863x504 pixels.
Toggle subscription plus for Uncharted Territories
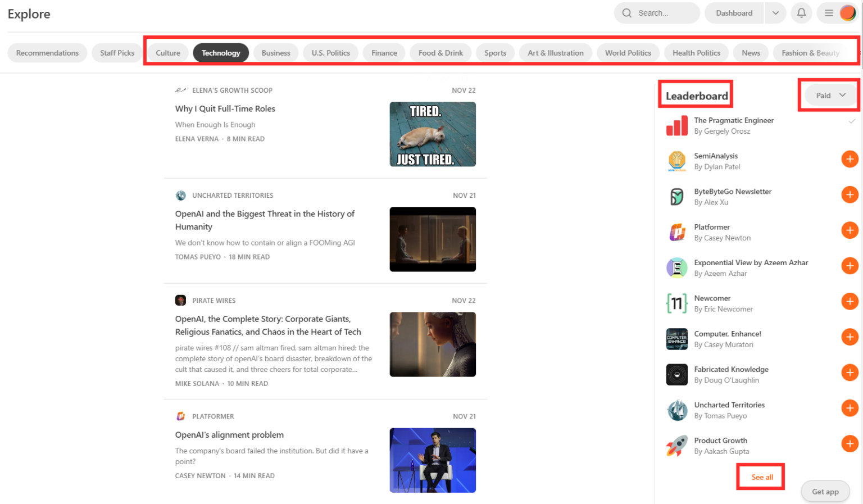pyautogui.click(x=849, y=408)
